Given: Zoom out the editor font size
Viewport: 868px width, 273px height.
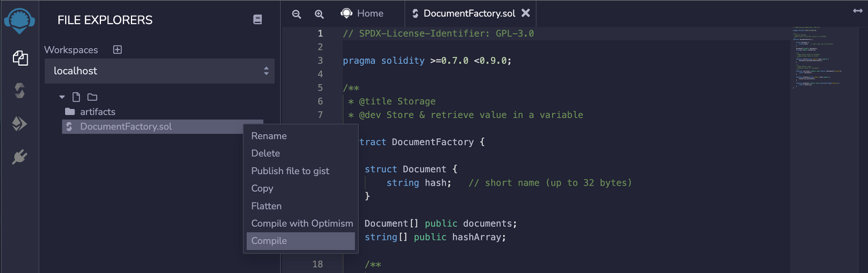Looking at the screenshot, I should point(296,14).
